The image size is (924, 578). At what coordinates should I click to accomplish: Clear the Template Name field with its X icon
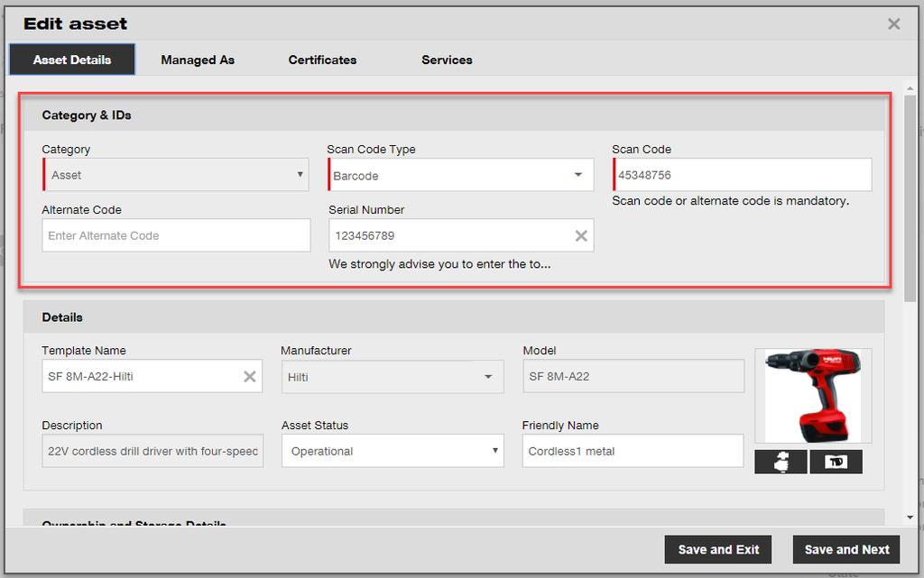coord(250,376)
